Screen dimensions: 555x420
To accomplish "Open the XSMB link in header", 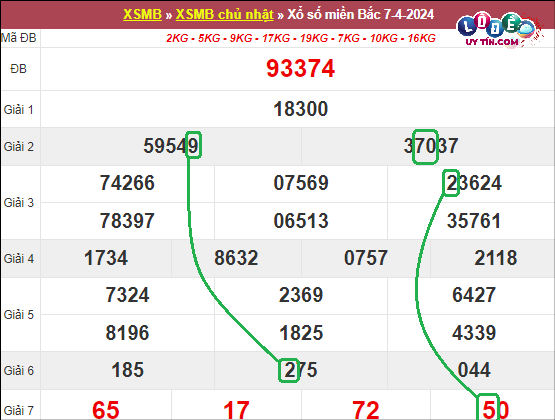I will point(142,14).
